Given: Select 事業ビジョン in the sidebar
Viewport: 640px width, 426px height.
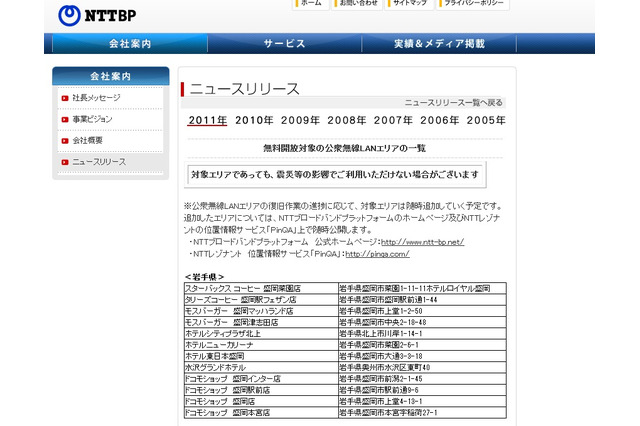Looking at the screenshot, I should (x=92, y=119).
